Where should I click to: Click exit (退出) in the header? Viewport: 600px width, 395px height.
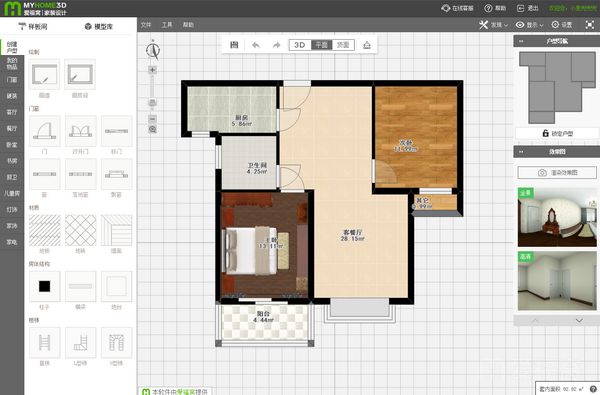[528, 8]
